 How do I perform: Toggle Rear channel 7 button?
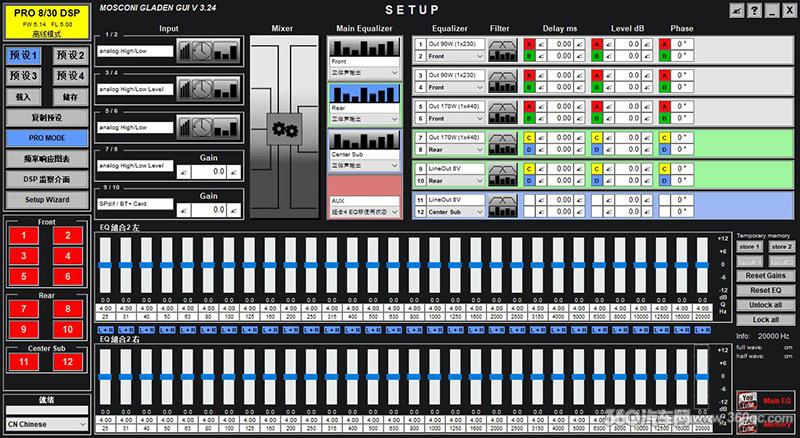tap(23, 309)
